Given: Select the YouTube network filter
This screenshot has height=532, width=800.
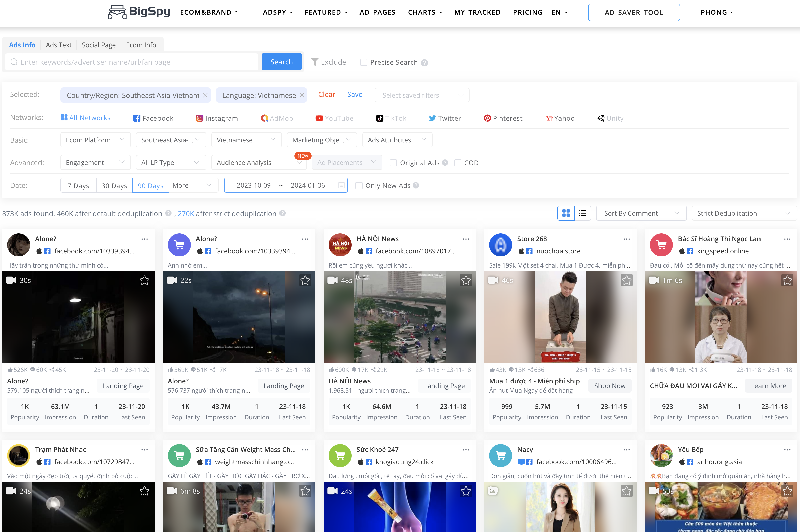Looking at the screenshot, I should coord(334,118).
